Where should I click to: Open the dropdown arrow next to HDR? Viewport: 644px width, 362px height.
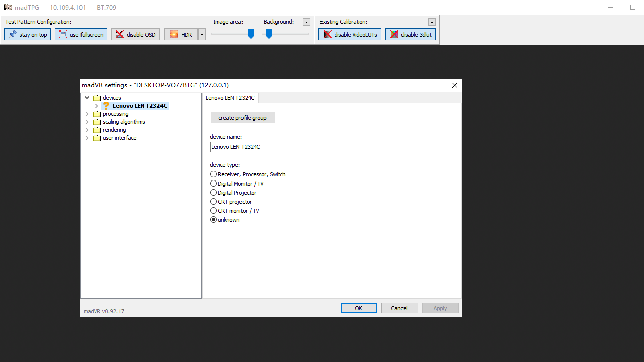(x=202, y=35)
